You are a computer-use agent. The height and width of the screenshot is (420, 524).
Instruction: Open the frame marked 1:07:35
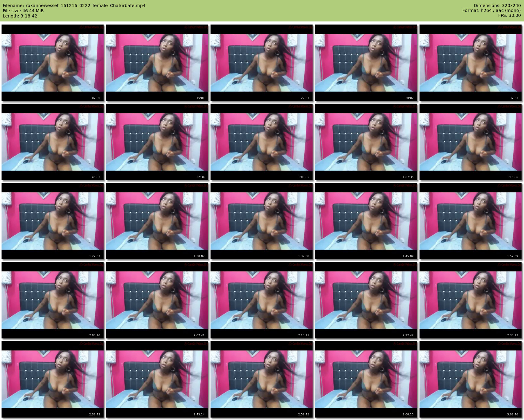click(x=366, y=142)
